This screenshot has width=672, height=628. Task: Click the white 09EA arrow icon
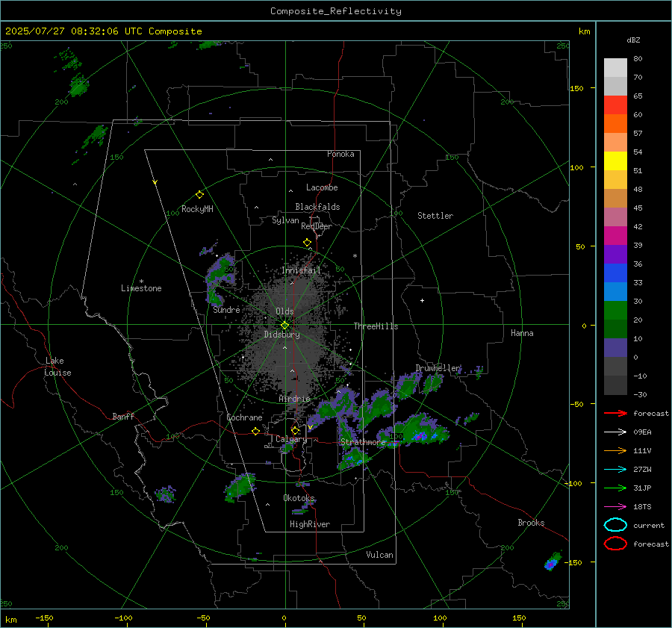(615, 432)
